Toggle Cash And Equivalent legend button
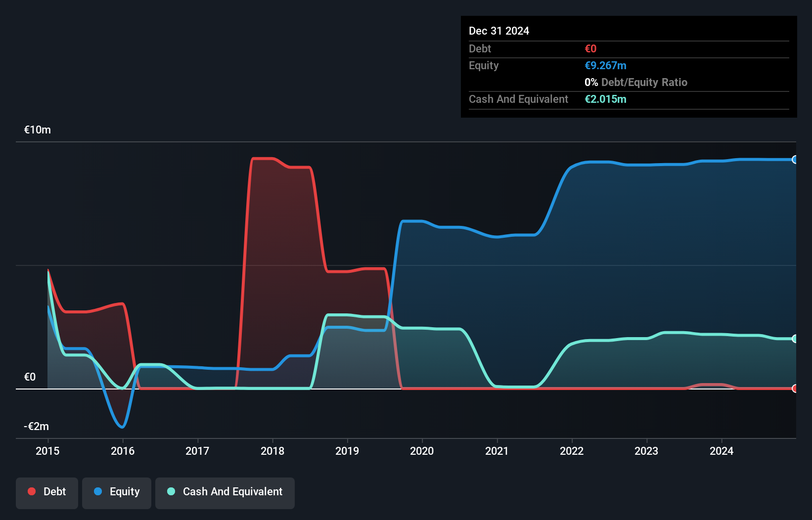Screen dimensions: 812x520 point(225,493)
